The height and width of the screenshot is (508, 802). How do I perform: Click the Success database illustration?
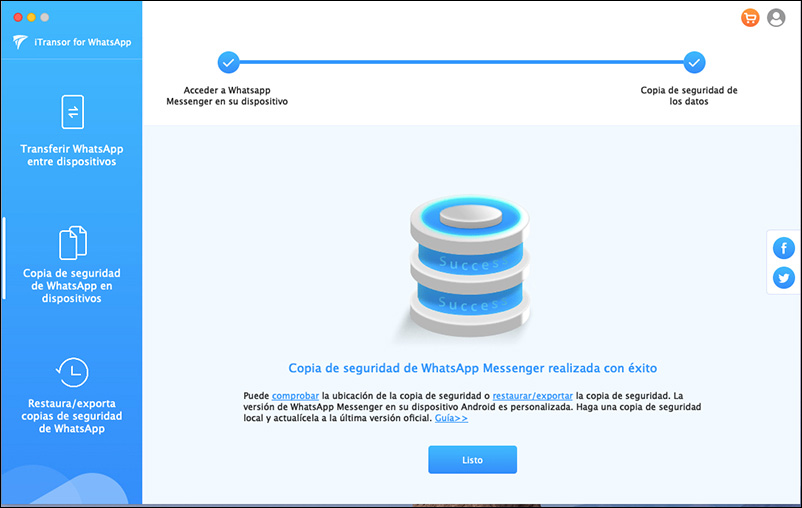[469, 266]
